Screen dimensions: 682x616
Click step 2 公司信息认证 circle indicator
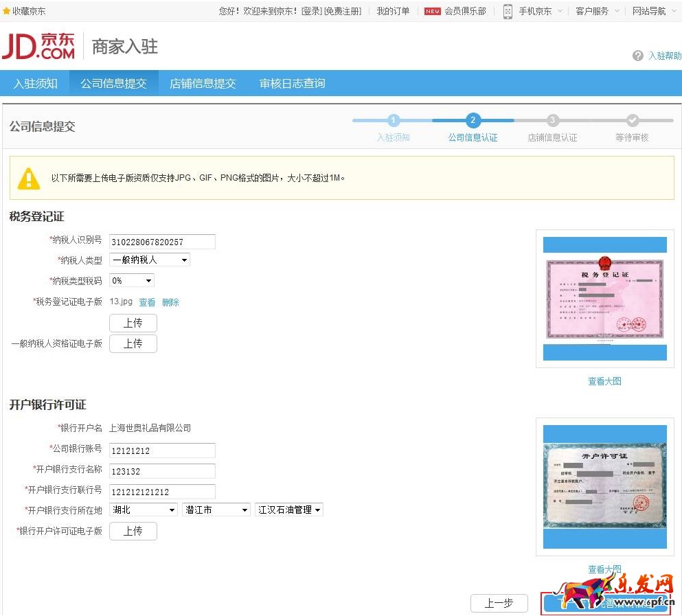[x=473, y=120]
